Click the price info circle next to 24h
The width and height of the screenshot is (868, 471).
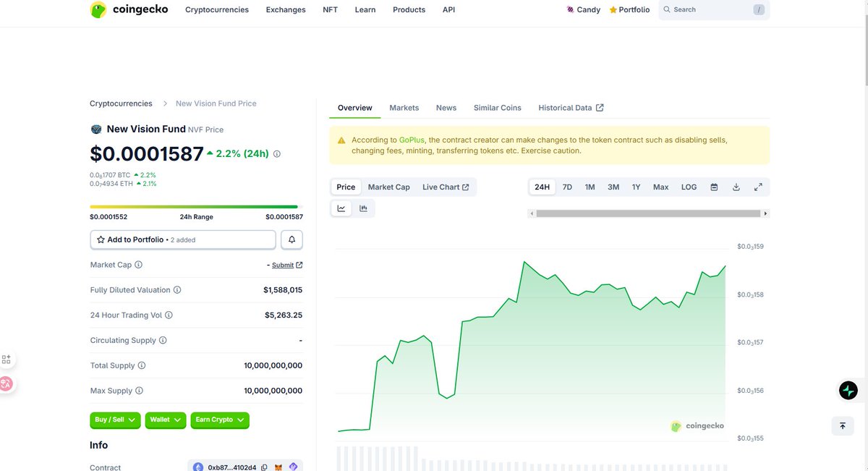click(277, 154)
